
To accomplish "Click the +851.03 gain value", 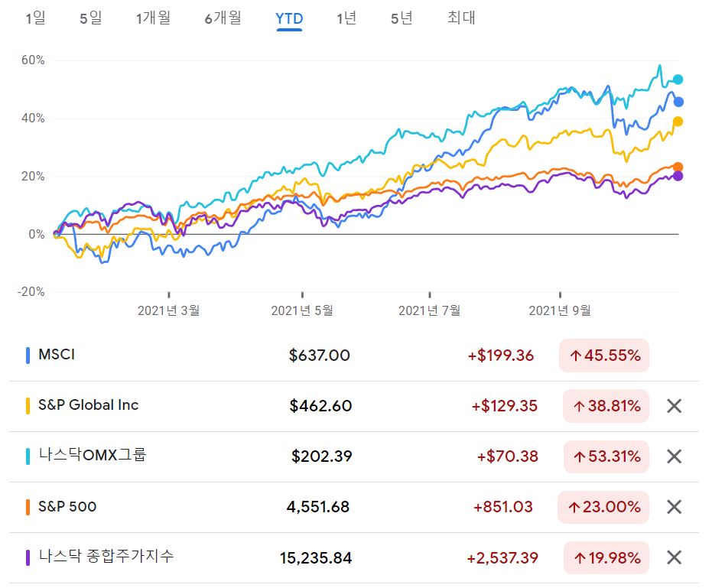I will tap(503, 507).
